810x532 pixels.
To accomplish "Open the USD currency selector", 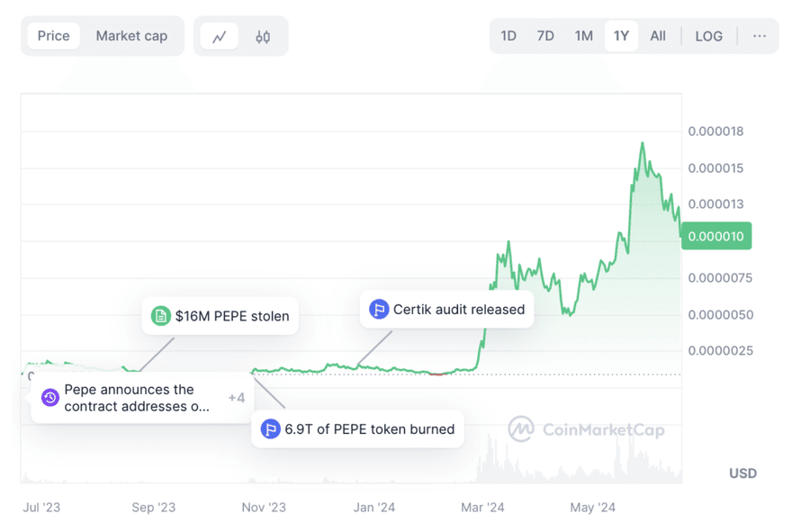I will coord(742,473).
